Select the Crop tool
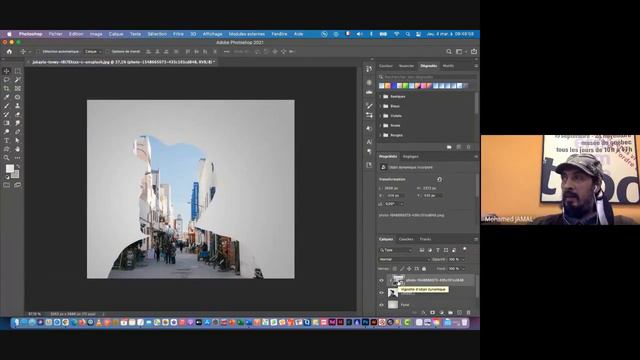640x360 pixels. tap(6, 88)
